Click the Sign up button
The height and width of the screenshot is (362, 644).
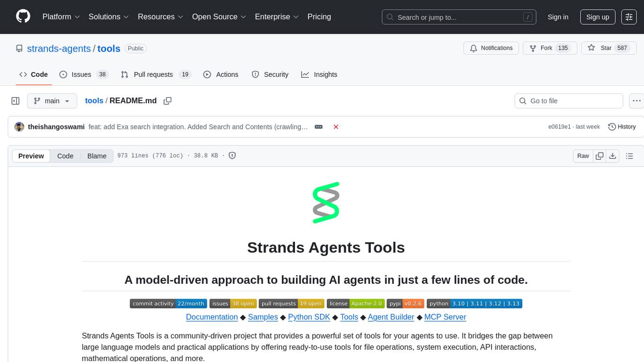click(598, 17)
